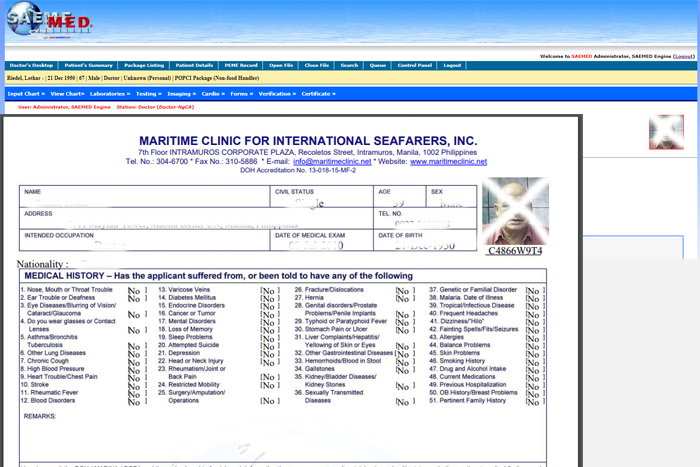Screen dimensions: 700x467
Task: Click the clinic title MARITIME CLINIC heading
Action: pos(308,141)
